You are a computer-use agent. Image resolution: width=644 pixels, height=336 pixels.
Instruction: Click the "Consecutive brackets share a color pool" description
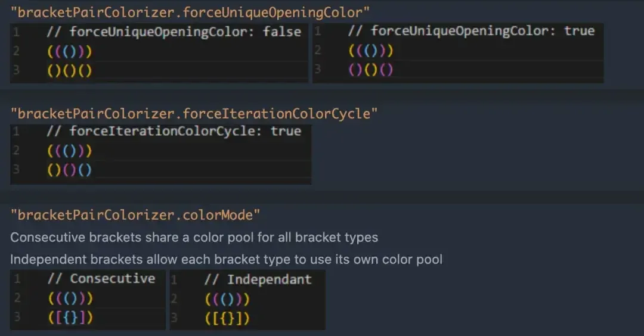(194, 237)
